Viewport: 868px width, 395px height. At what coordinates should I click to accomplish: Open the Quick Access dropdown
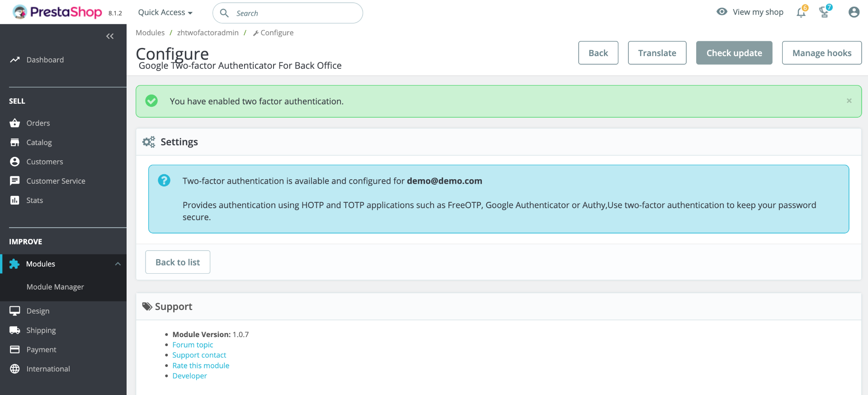(x=165, y=12)
